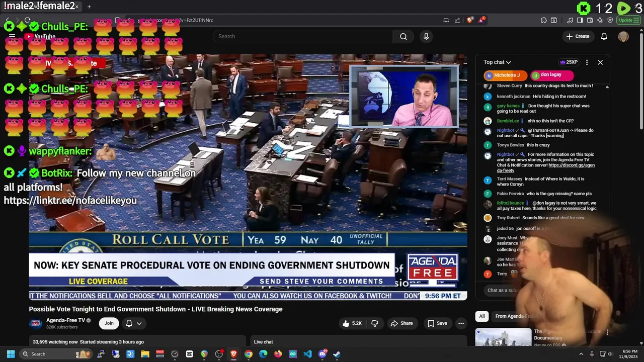Viewport: 644px width, 362px height.
Task: Open the Windows Start menu
Action: click(x=11, y=354)
